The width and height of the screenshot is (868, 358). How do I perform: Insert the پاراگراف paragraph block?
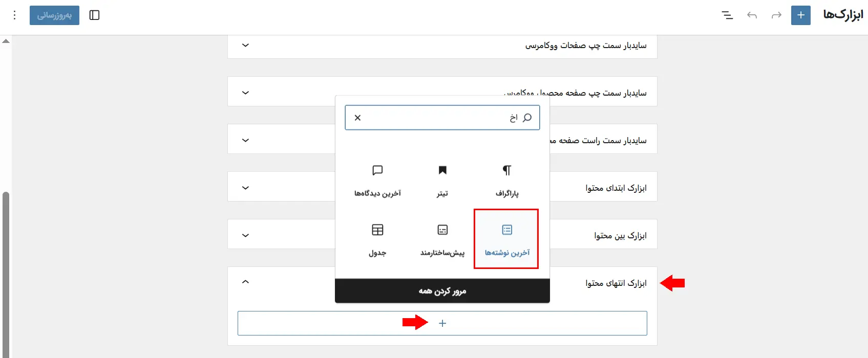507,180
